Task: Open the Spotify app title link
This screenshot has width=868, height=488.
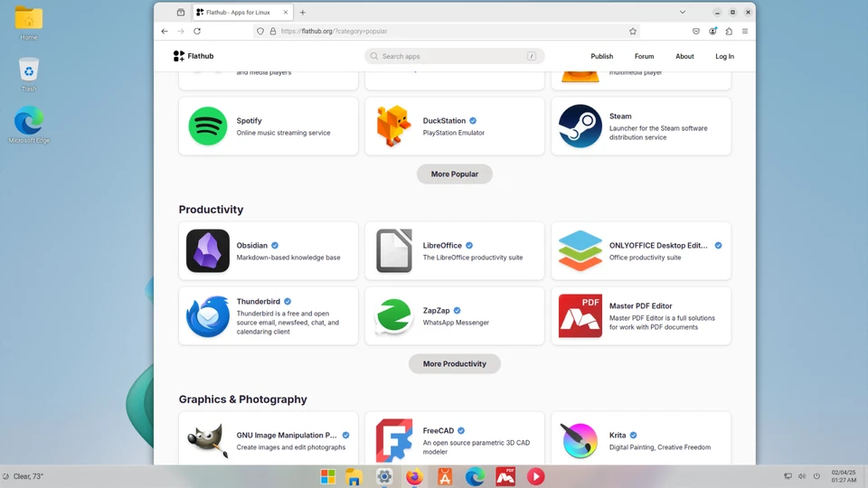Action: click(x=250, y=120)
